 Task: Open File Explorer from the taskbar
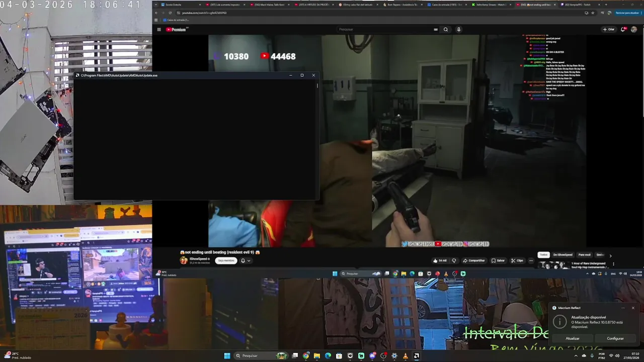click(x=317, y=356)
